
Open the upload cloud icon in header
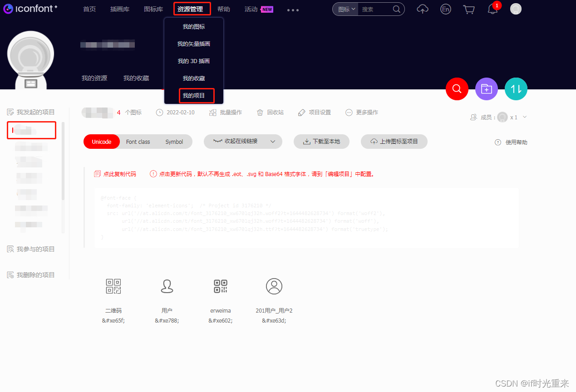click(x=423, y=9)
